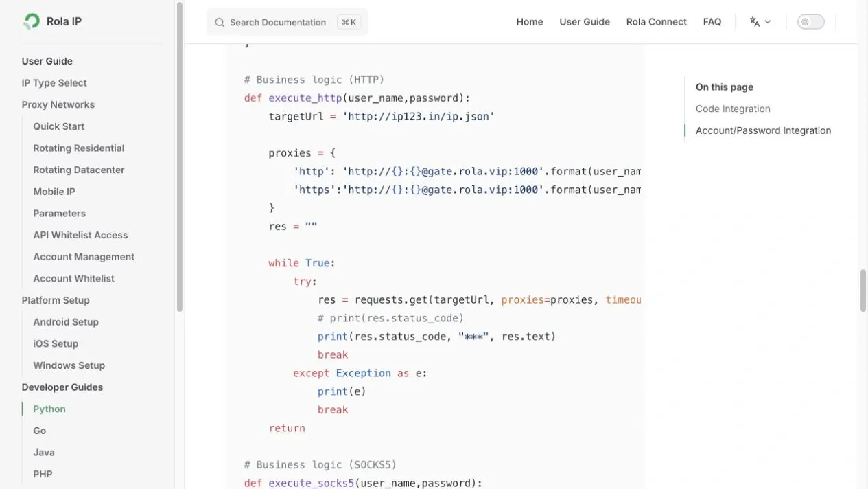Open Account Whitelist page
This screenshot has width=868, height=489.
pos(74,279)
